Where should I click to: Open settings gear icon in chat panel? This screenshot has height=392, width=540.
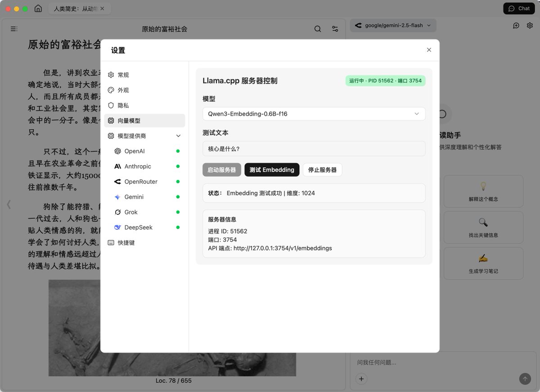(x=530, y=26)
